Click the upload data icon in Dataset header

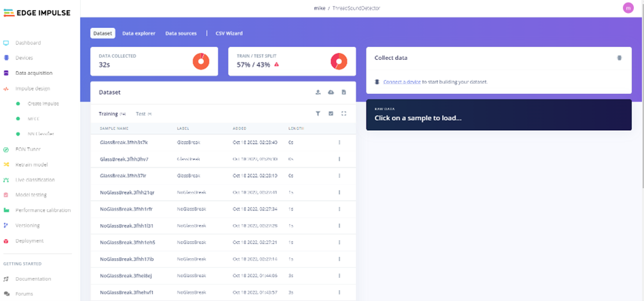(318, 92)
